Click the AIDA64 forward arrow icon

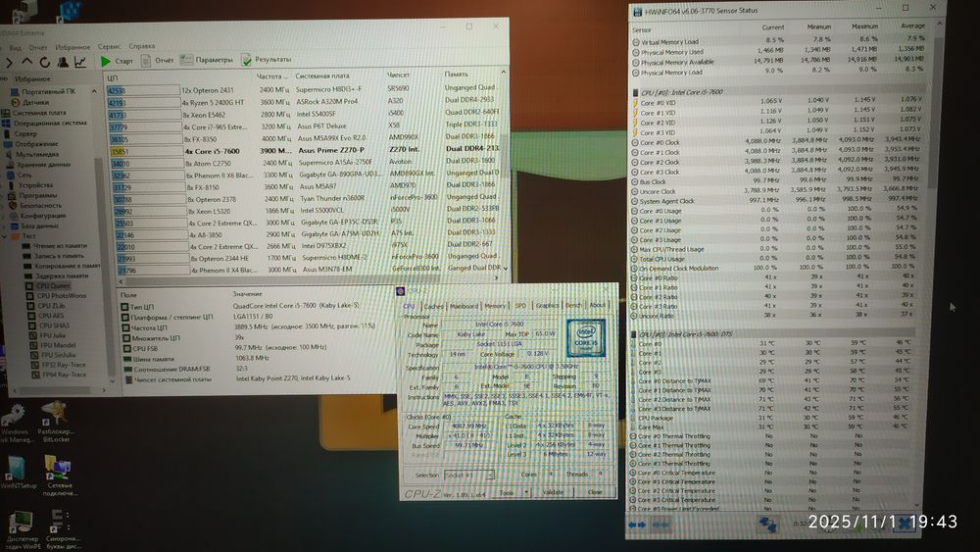[x=9, y=63]
